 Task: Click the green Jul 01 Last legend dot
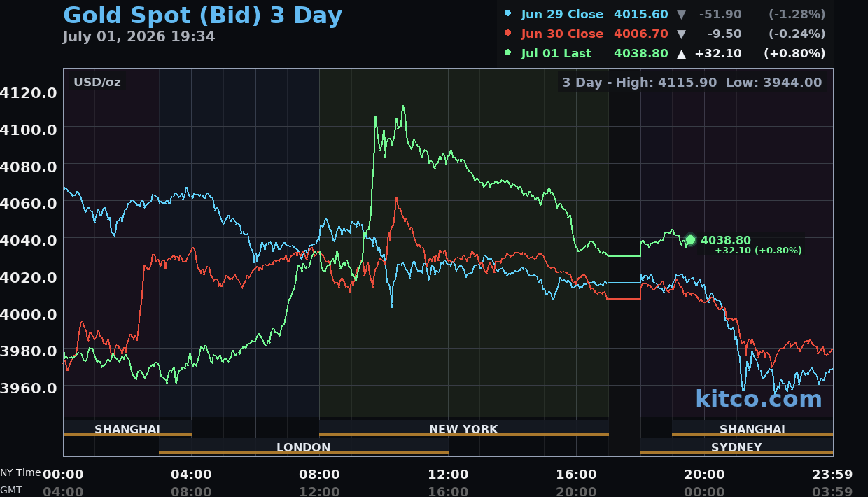508,53
